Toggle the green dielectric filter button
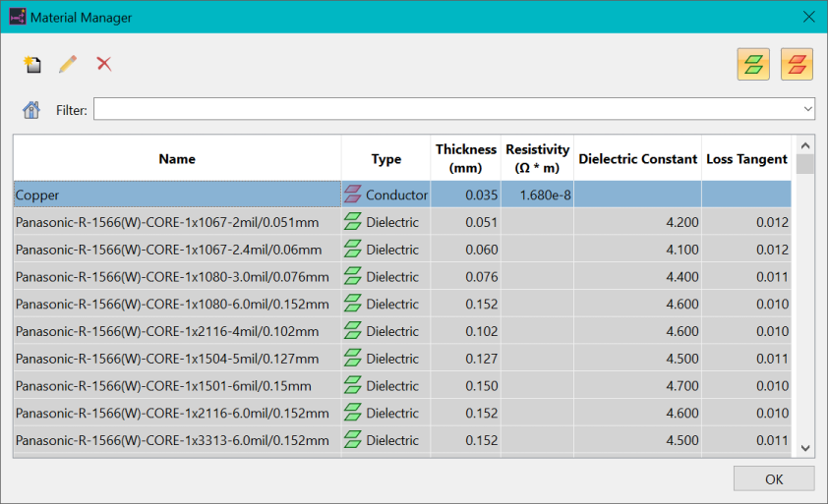Viewport: 828px width, 504px height. click(x=753, y=65)
